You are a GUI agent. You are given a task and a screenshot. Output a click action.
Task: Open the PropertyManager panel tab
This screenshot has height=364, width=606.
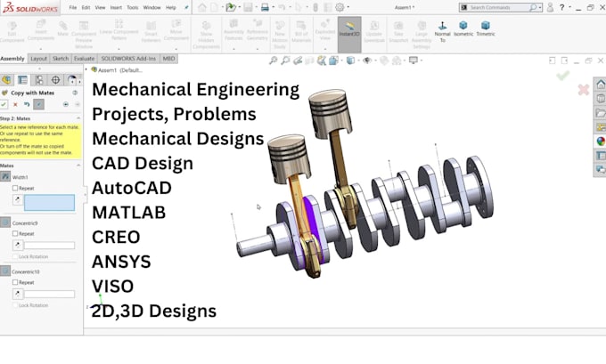point(22,80)
